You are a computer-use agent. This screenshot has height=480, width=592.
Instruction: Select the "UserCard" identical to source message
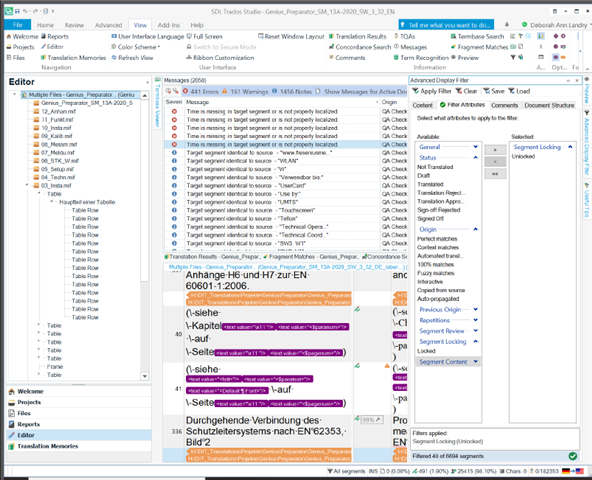pos(286,185)
